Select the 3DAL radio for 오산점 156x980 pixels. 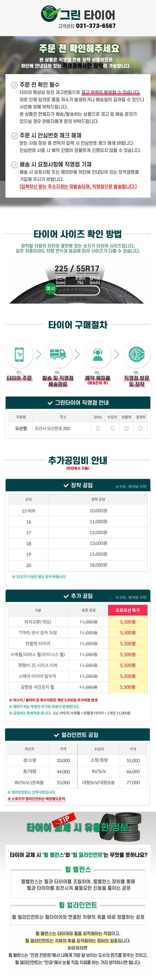[x=98, y=428]
